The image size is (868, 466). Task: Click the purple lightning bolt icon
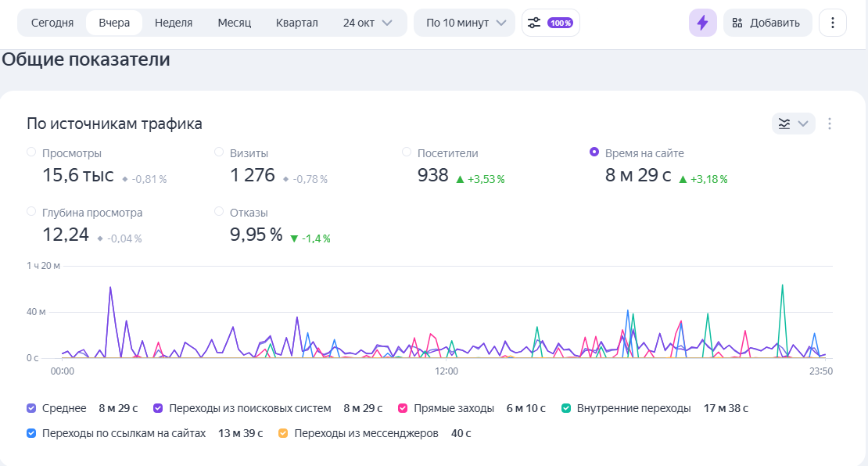click(702, 23)
